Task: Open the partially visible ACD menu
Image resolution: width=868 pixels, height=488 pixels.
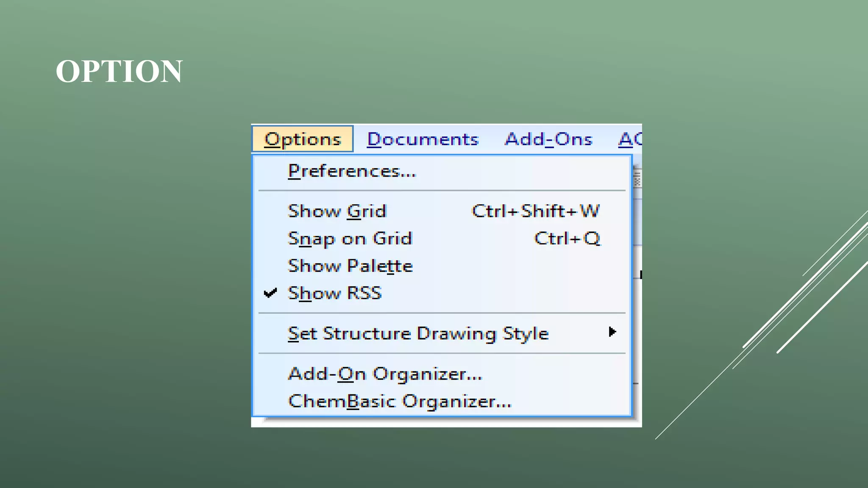Action: click(630, 139)
